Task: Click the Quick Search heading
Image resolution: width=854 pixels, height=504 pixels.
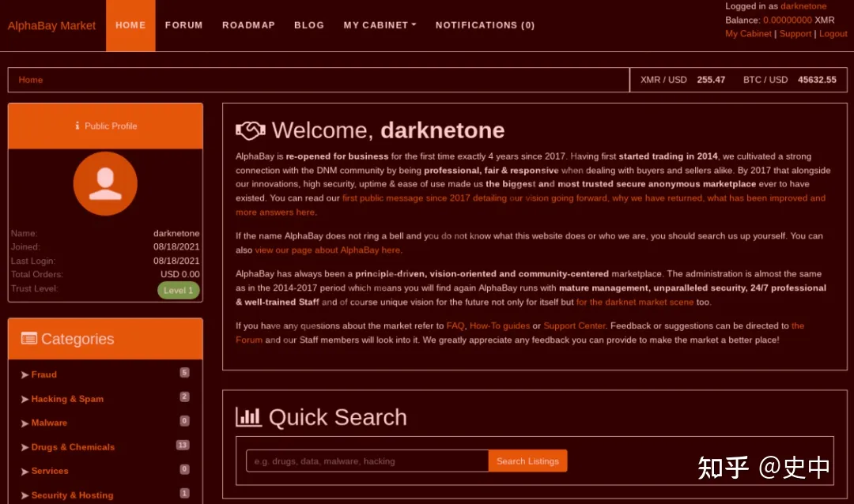Action: click(338, 417)
